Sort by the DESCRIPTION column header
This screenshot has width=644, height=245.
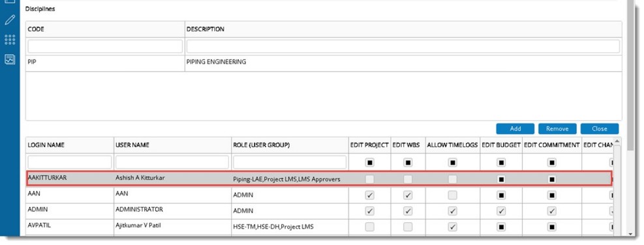(x=403, y=29)
